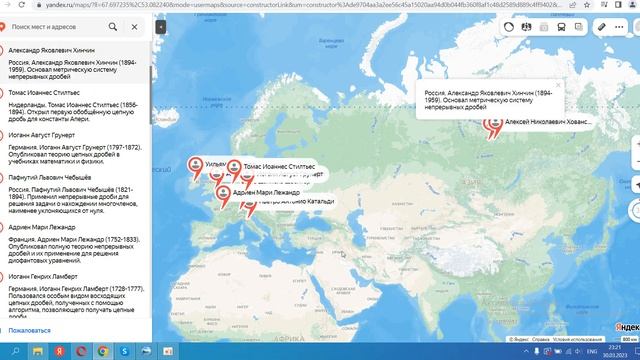
Task: Close the Хинчин info balloon on the map
Action: tap(558, 85)
